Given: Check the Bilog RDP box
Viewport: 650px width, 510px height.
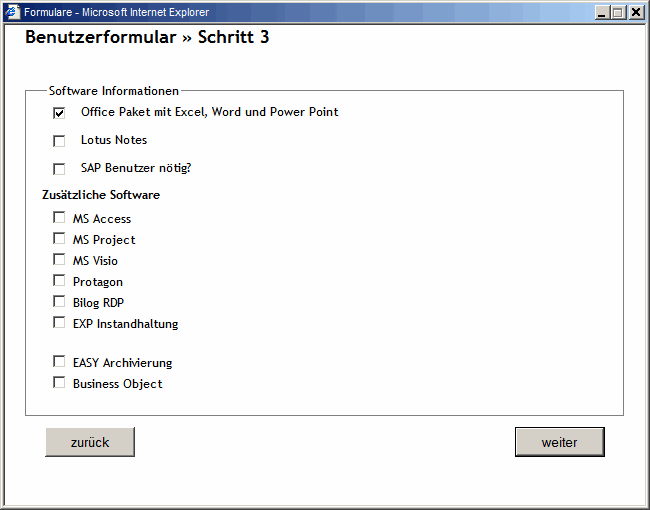Looking at the screenshot, I should pos(59,301).
